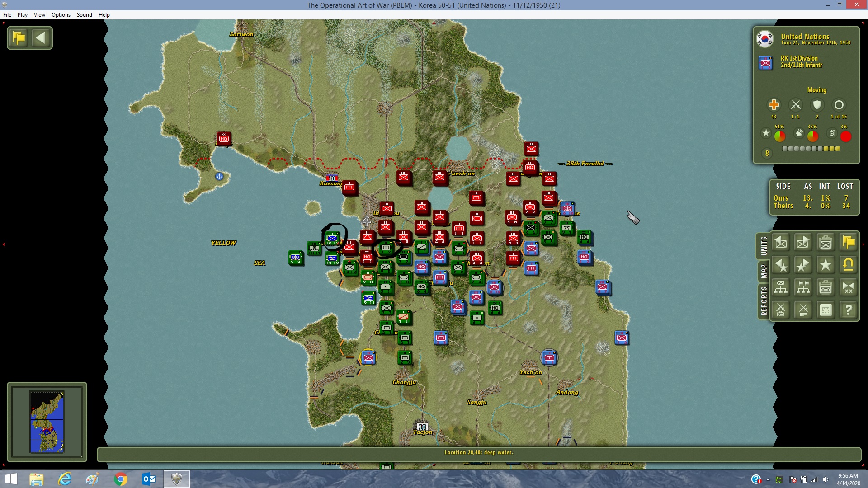Screen dimensions: 868x488
Task: Click the red 3% supply indicator
Action: (x=846, y=136)
